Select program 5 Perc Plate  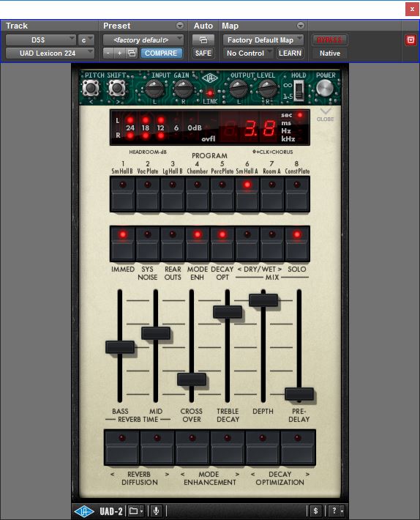222,194
